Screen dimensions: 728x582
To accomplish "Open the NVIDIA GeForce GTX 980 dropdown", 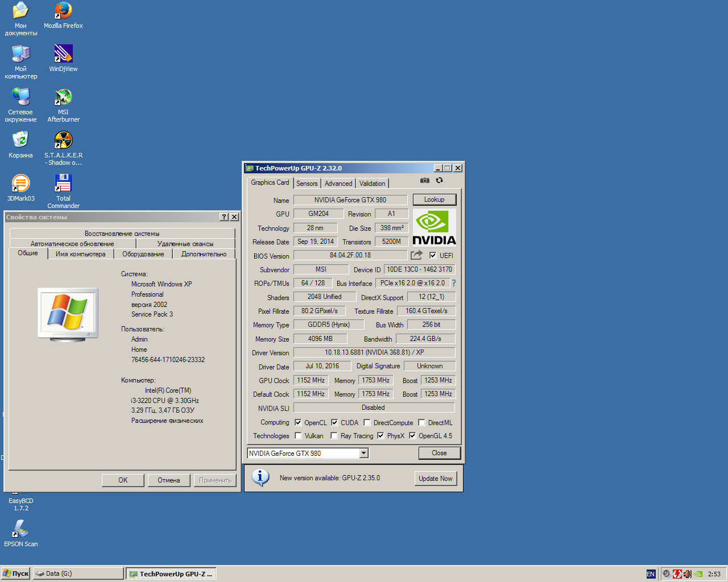I will (364, 453).
